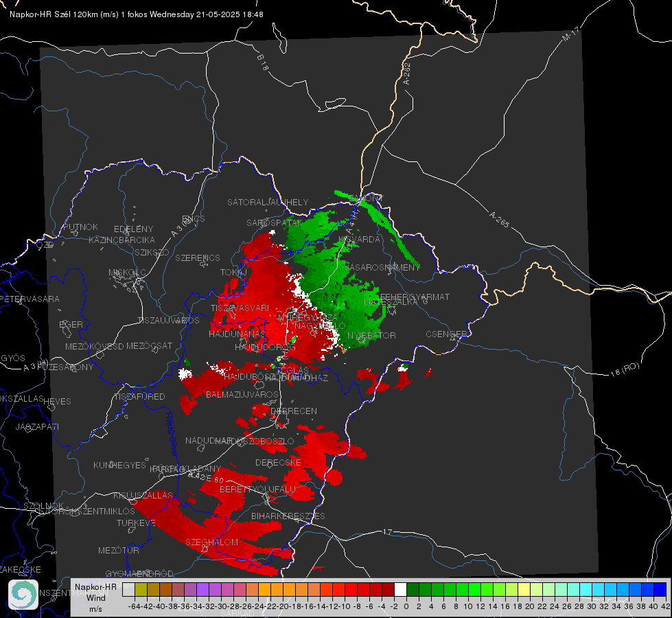
Task: Click the -64 value on the legend scale
Action: click(x=134, y=606)
